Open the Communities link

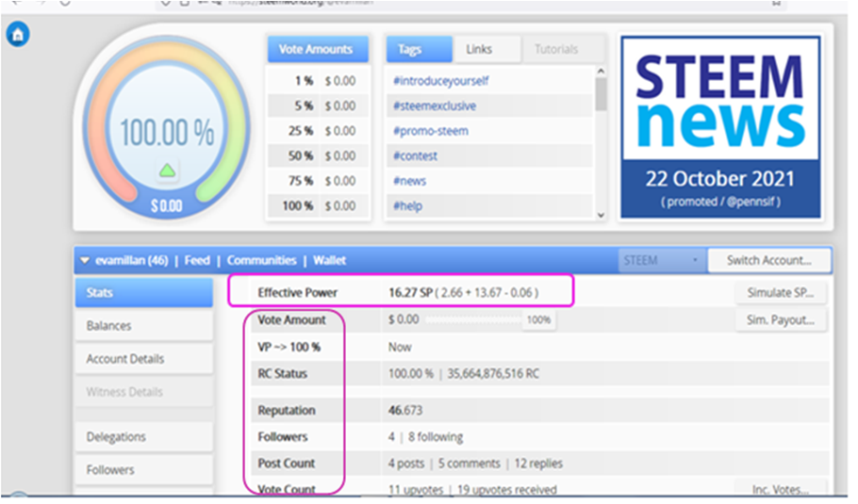(261, 260)
